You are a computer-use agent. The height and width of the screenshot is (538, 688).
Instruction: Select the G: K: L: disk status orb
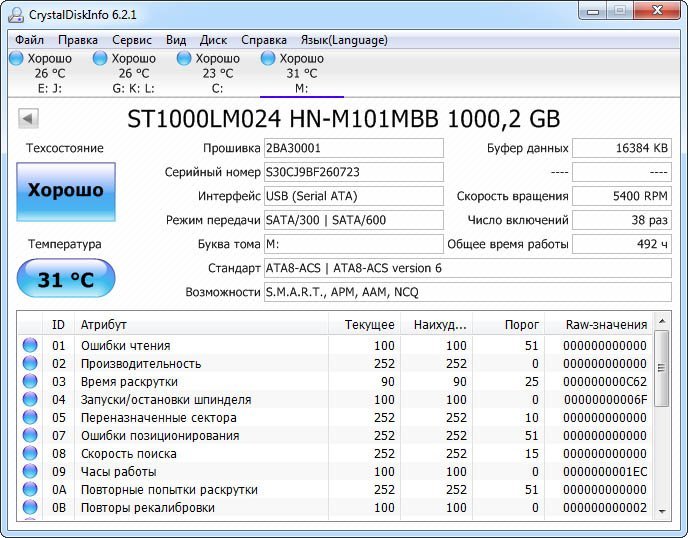click(100, 59)
